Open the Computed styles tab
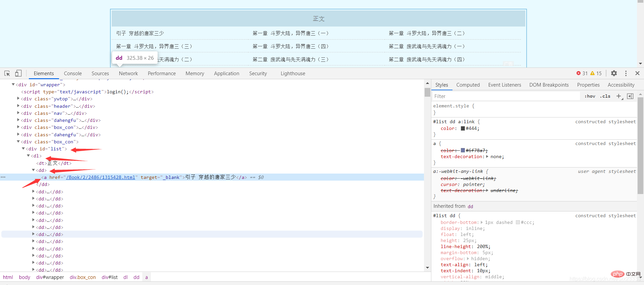 pyautogui.click(x=468, y=85)
